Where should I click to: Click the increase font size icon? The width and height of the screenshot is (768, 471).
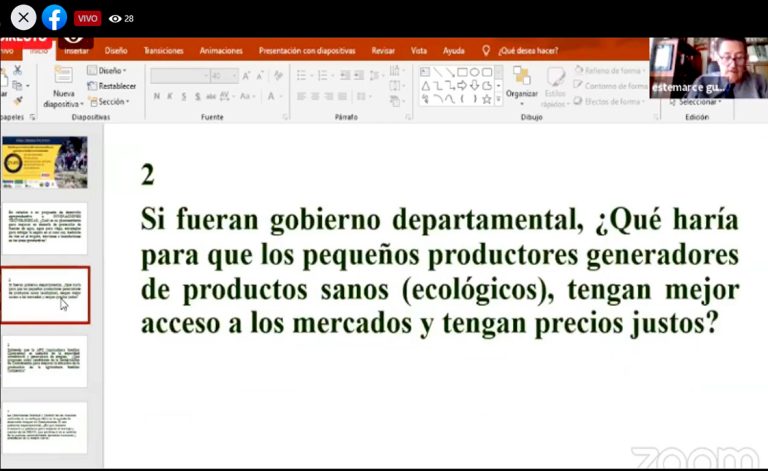point(246,75)
